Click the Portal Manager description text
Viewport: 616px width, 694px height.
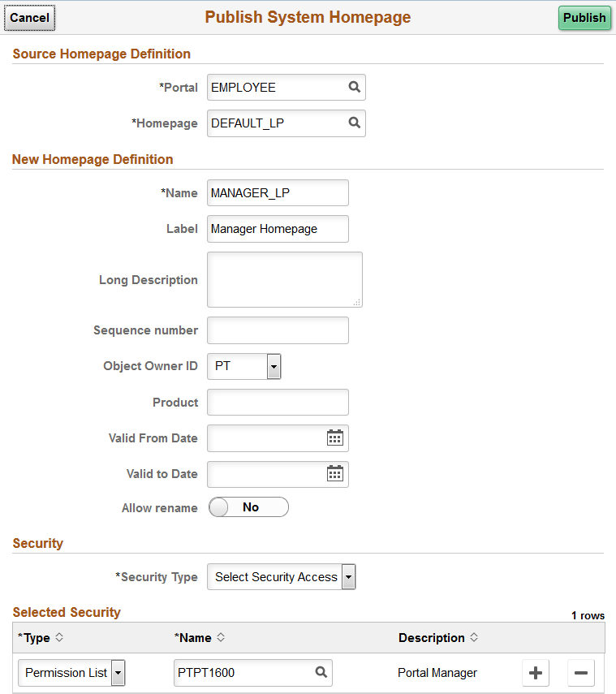click(437, 673)
